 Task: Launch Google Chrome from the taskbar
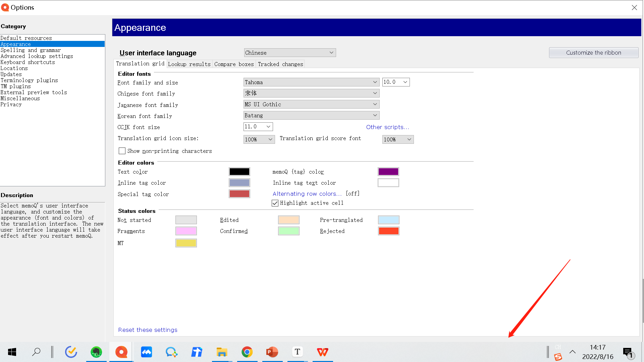tap(247, 352)
